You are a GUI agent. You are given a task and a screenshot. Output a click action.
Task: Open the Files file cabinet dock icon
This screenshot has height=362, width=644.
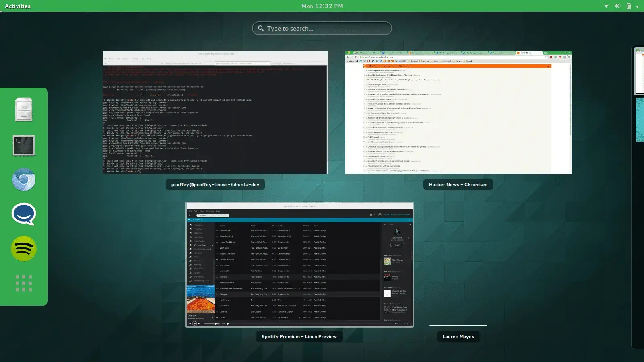click(x=24, y=109)
